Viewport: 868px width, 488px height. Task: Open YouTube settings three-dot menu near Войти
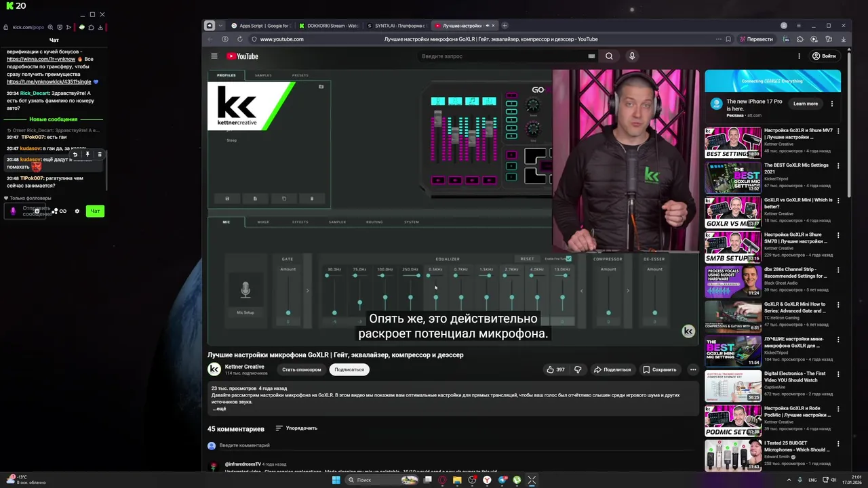[799, 56]
